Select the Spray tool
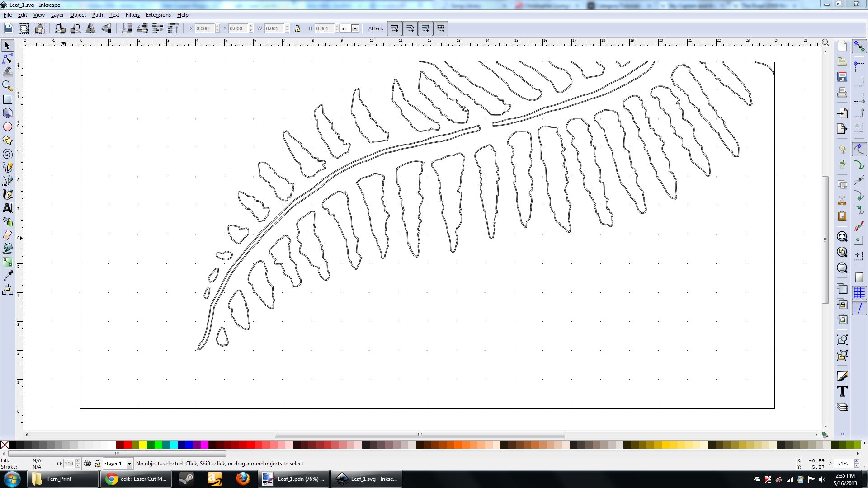The image size is (868, 488). click(8, 221)
